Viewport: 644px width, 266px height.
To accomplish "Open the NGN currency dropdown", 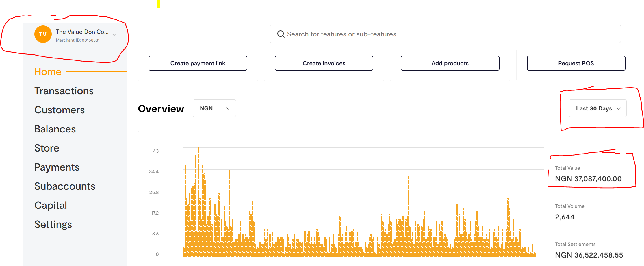I will 214,108.
